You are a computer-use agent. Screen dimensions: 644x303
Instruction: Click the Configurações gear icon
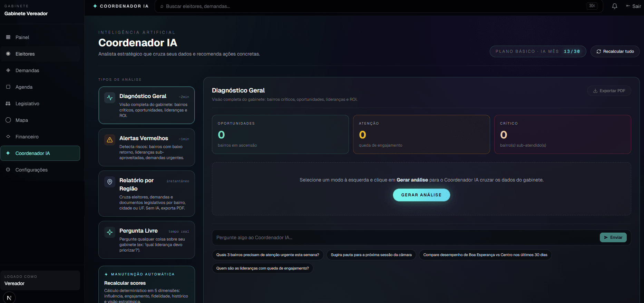(x=8, y=169)
